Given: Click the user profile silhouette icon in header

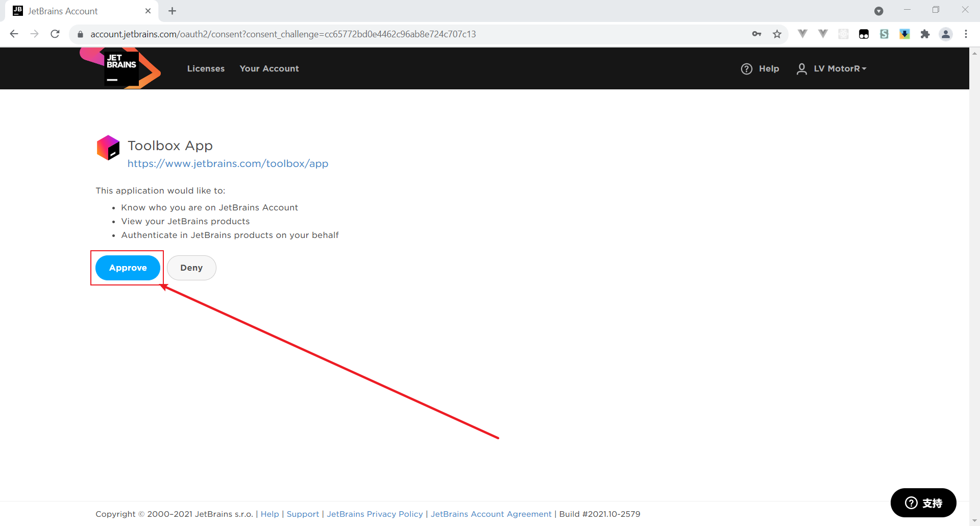Looking at the screenshot, I should pyautogui.click(x=802, y=69).
